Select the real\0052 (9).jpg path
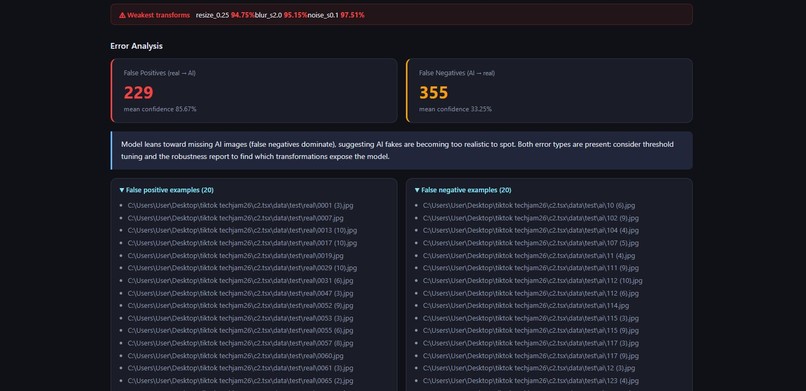Screen dimensions: 806x391 241,306
